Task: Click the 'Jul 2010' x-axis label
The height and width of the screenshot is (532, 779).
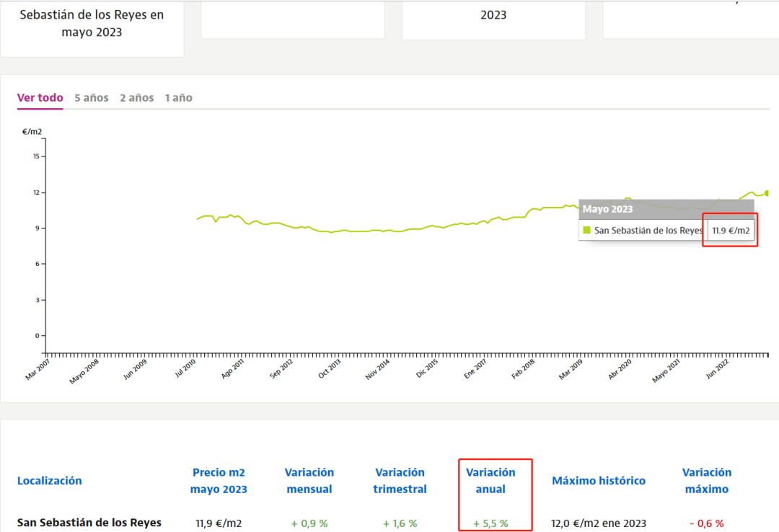Action: coord(185,368)
